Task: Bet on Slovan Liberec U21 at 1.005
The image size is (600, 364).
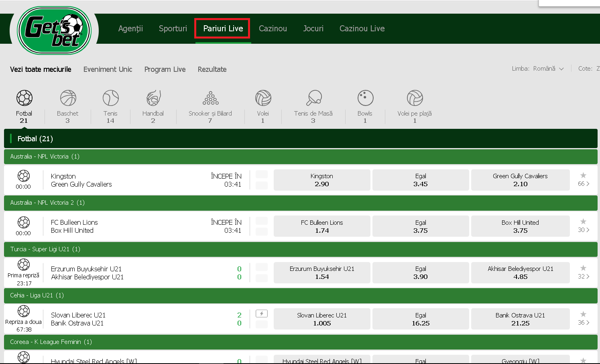Action: click(322, 319)
